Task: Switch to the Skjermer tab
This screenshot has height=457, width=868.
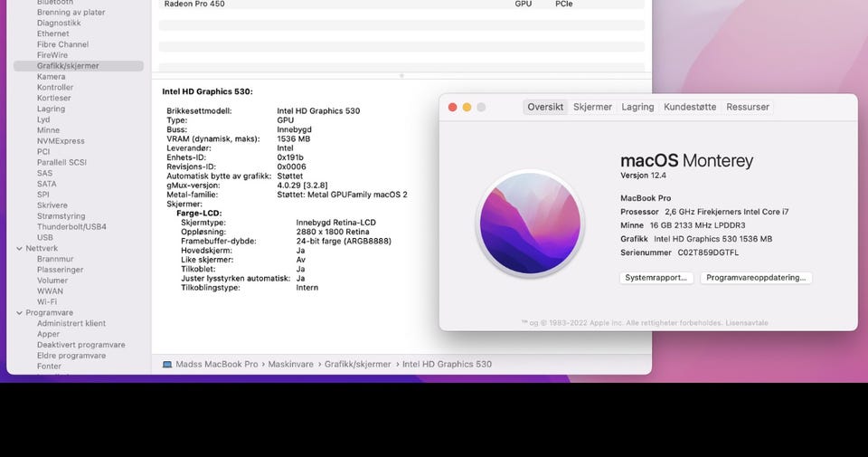Action: point(592,107)
